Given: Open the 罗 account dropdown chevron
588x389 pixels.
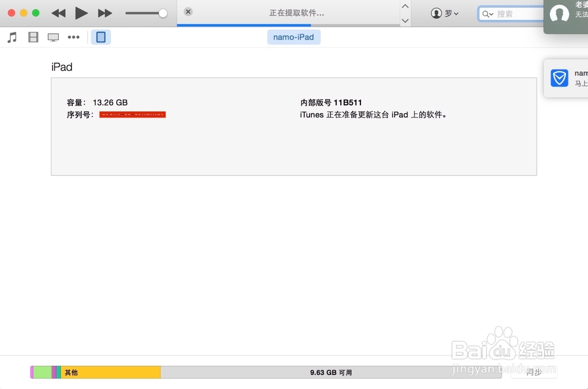Looking at the screenshot, I should tap(456, 13).
